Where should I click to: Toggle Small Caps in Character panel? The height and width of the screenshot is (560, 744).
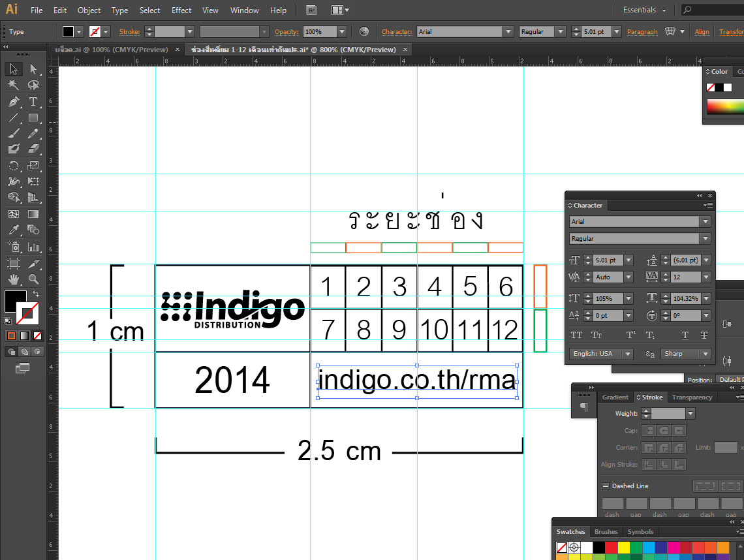click(597, 335)
